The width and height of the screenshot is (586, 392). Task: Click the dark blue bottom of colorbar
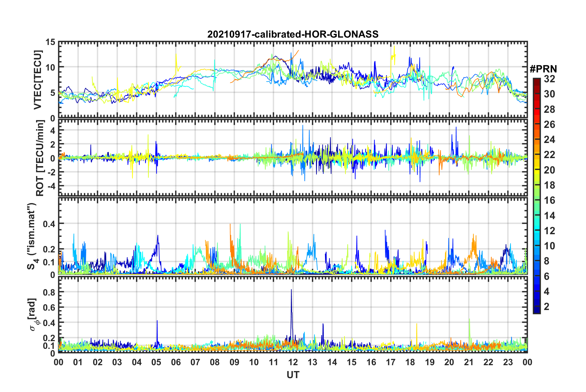pyautogui.click(x=536, y=311)
